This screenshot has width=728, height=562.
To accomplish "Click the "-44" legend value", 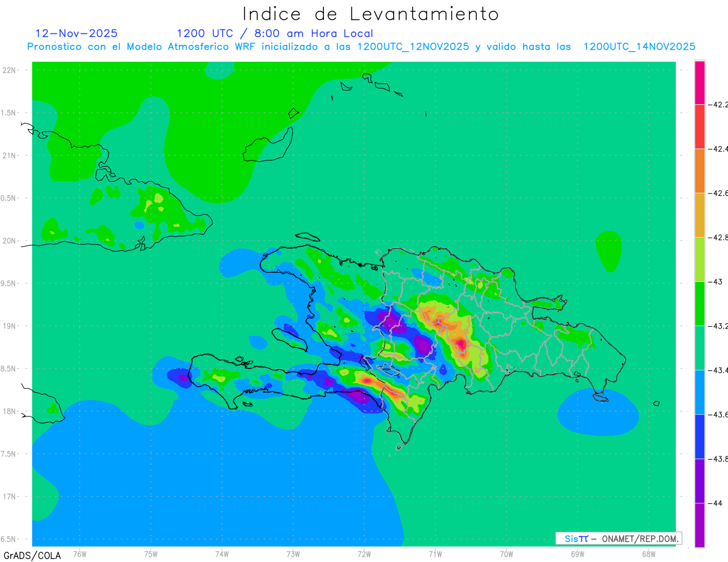I will [x=716, y=503].
